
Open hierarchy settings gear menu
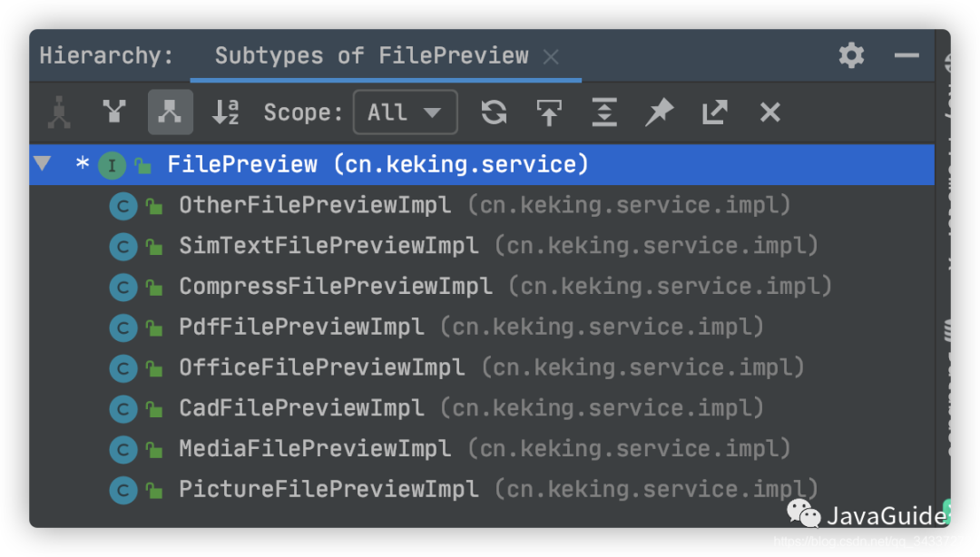point(851,55)
